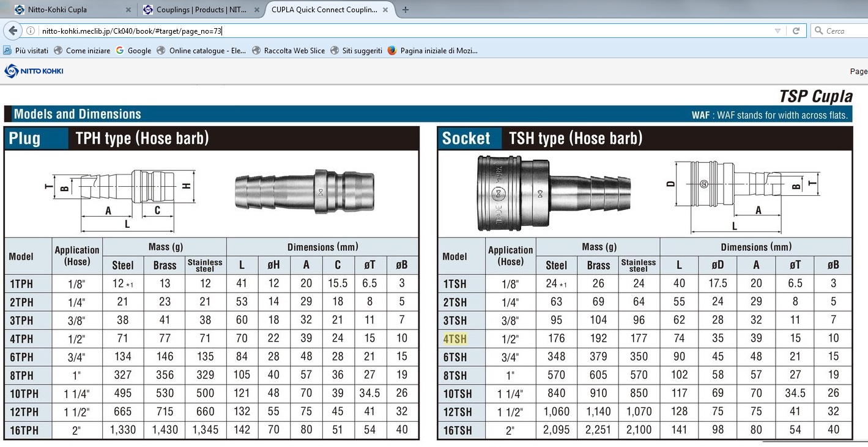Open the Google bookmark
This screenshot has height=447, width=868.
[x=133, y=51]
